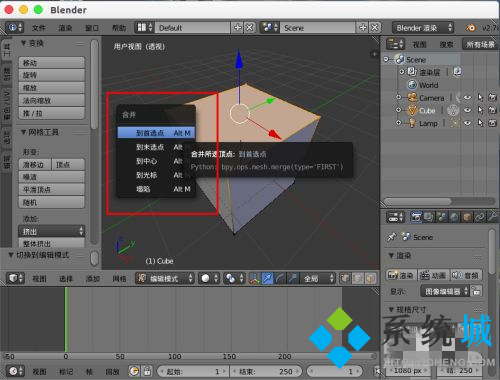This screenshot has height=380, width=500.
Task: Toggle the timeline preview range clock icon
Action: tap(134, 371)
